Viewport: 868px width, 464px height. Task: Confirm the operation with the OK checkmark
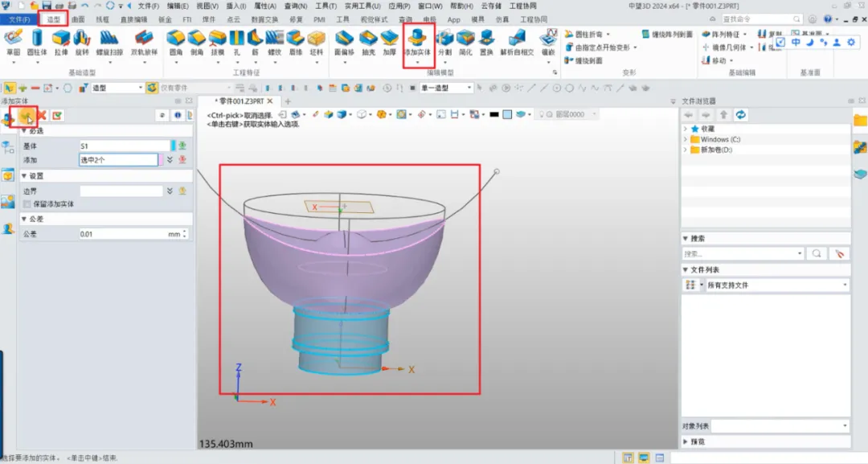(27, 117)
